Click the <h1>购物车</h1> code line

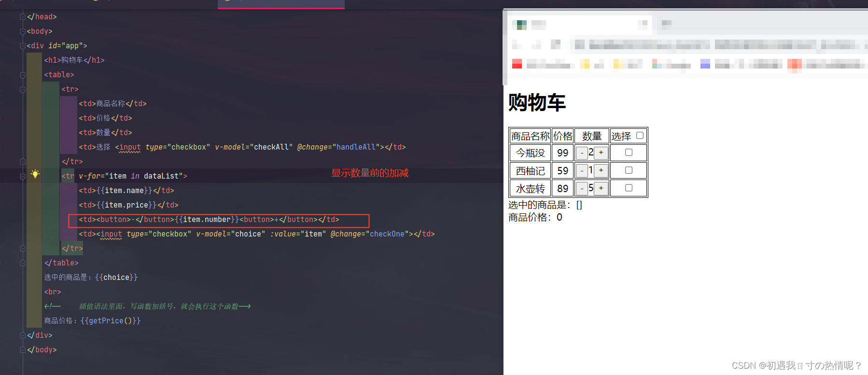click(74, 60)
